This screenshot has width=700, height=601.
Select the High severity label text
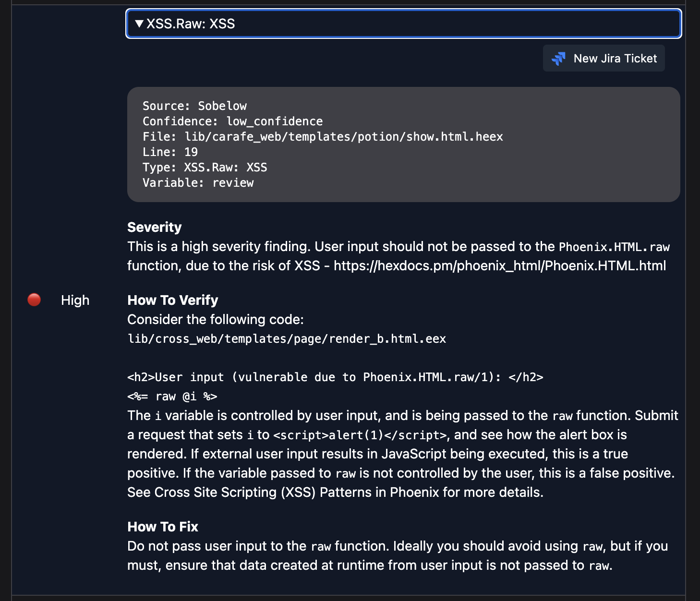[x=75, y=300]
